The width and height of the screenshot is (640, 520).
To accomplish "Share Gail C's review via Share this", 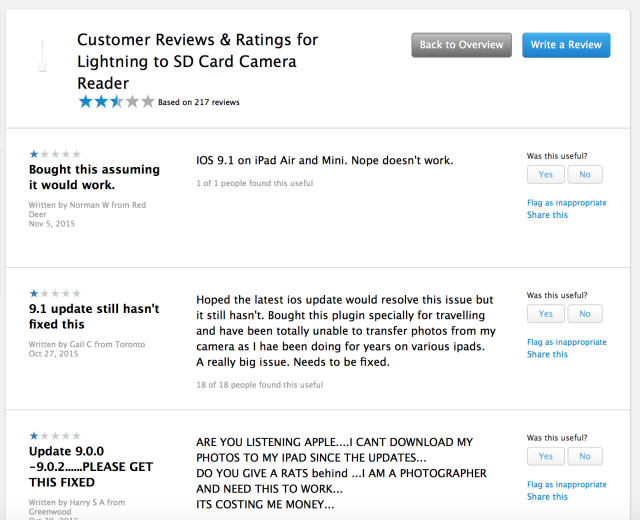I will click(x=547, y=354).
